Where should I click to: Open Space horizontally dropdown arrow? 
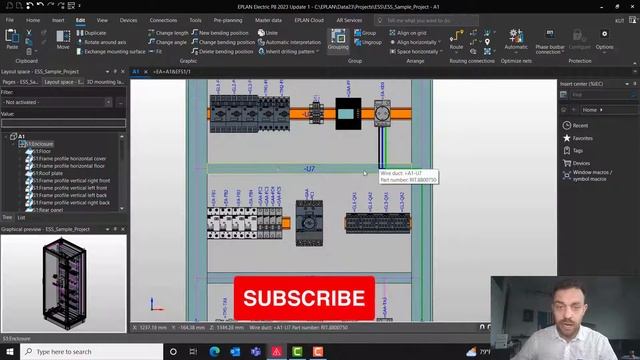click(441, 51)
